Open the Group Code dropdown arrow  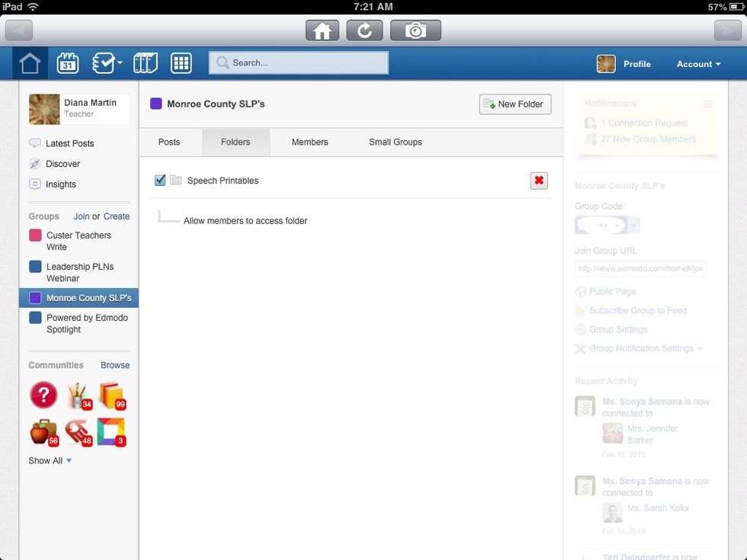coord(633,225)
